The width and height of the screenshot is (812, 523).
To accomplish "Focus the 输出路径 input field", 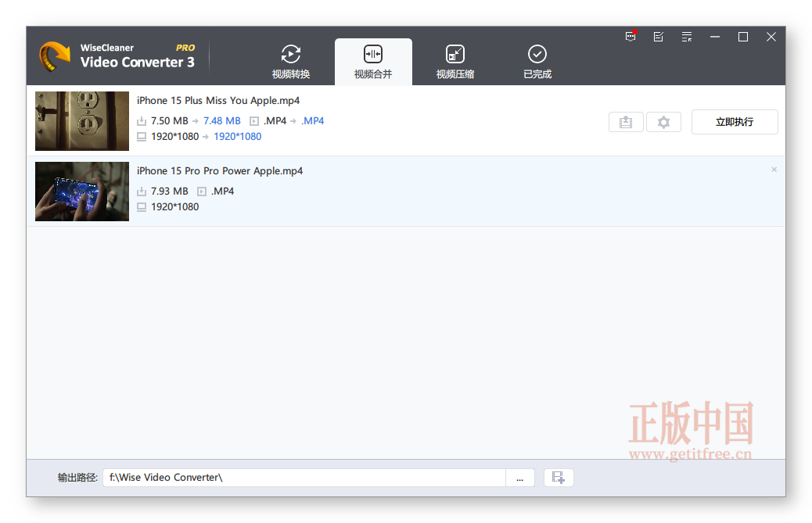I will (x=304, y=478).
